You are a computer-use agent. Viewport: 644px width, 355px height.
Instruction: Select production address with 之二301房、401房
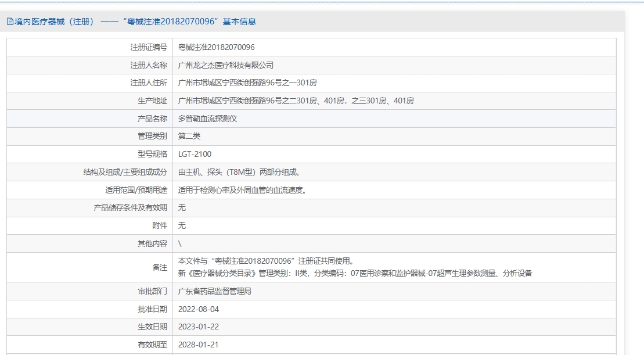click(296, 101)
